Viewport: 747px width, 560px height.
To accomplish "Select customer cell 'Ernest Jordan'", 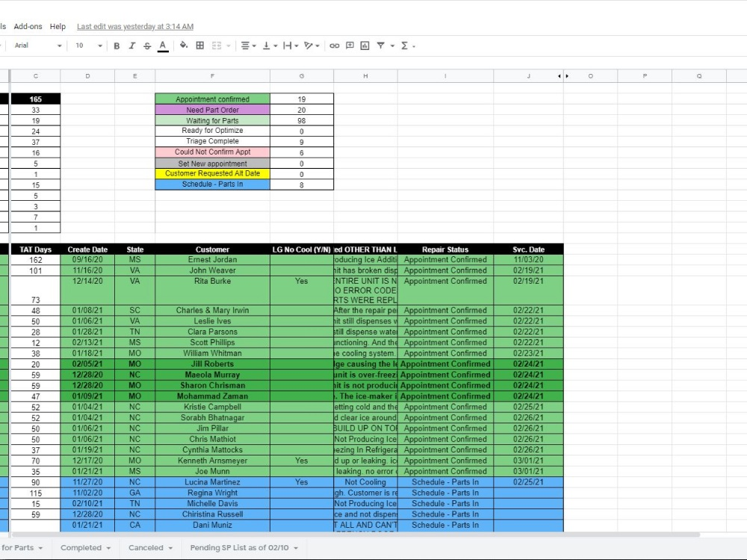I will [212, 260].
